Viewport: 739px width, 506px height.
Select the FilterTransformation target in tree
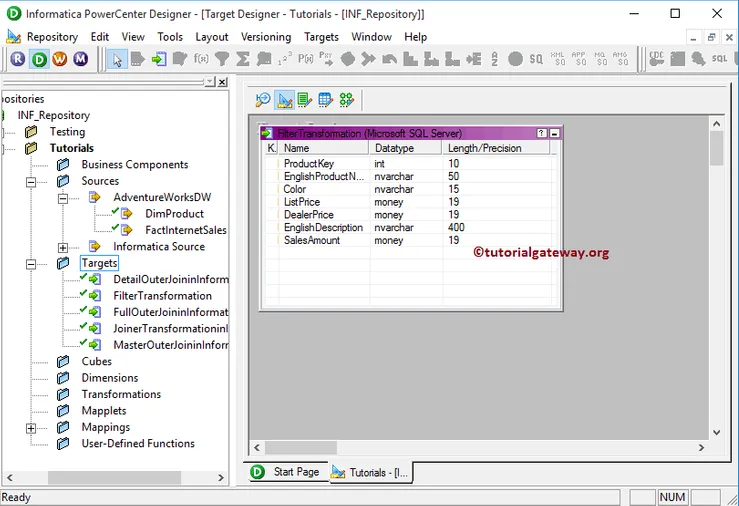pos(162,296)
